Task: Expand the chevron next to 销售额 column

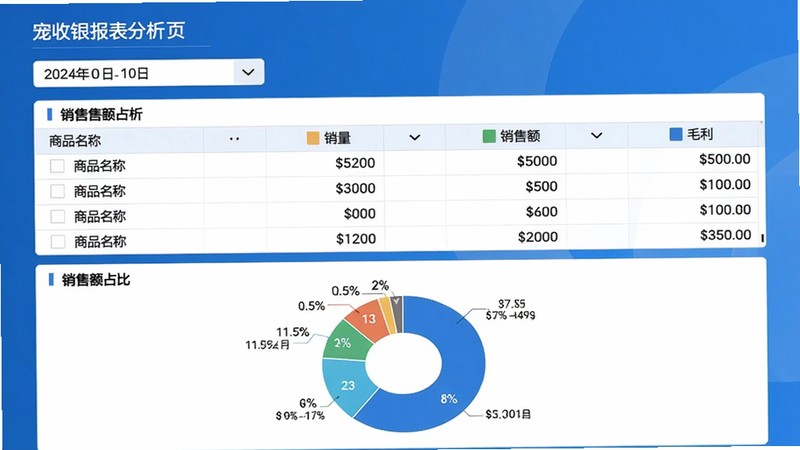Action: [x=596, y=135]
